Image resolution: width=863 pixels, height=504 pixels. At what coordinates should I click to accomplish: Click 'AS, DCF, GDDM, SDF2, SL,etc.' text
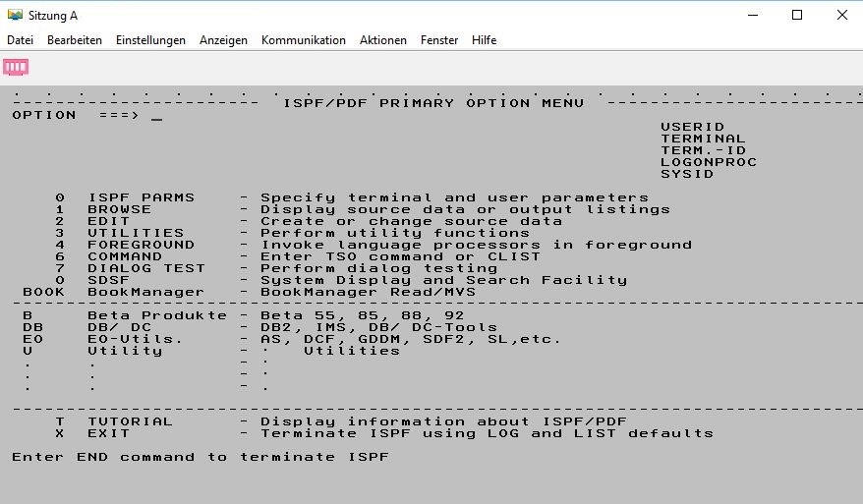coord(411,340)
